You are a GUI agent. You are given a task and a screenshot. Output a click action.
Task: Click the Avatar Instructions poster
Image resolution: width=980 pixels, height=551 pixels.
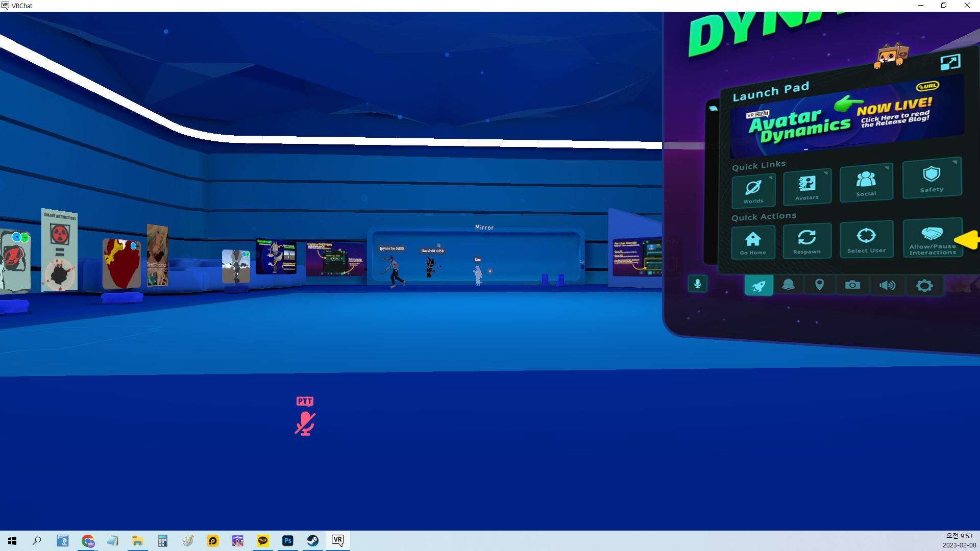click(59, 250)
